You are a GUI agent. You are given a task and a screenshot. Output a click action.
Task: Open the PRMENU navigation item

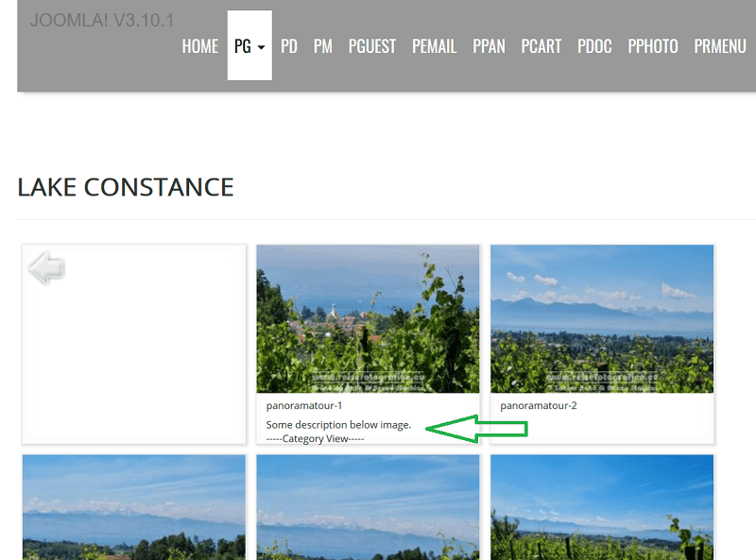[720, 46]
